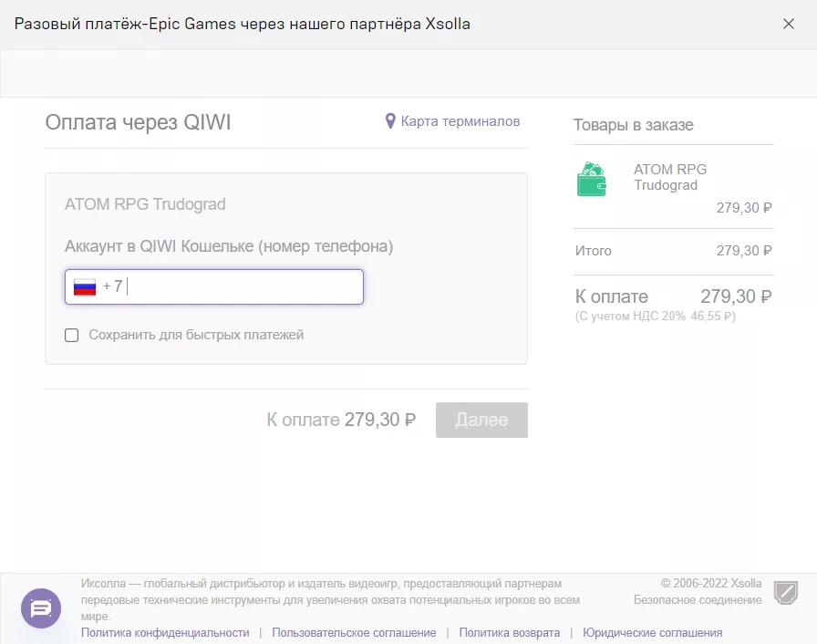This screenshot has height=644, width=817.
Task: Click the secure connection shield icon
Action: click(786, 592)
